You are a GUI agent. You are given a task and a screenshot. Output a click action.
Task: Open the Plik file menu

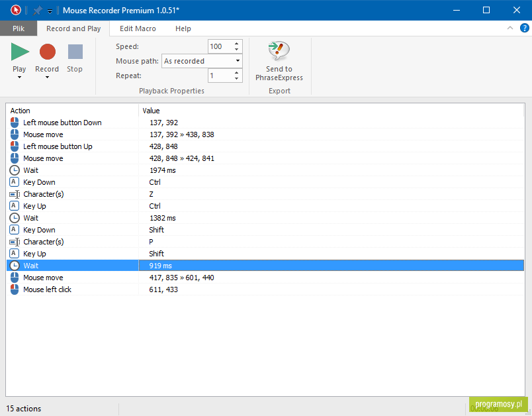pyautogui.click(x=19, y=28)
